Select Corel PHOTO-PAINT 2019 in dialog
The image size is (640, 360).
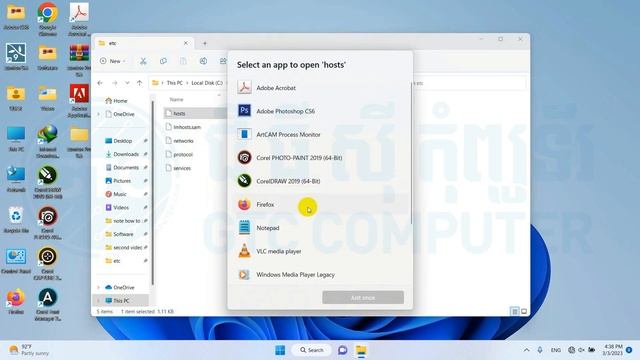point(320,158)
